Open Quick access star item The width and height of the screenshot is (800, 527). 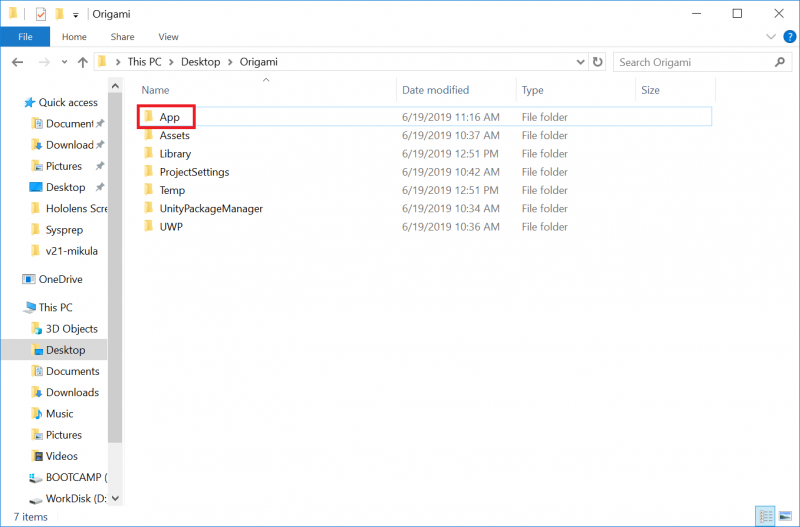(x=61, y=103)
